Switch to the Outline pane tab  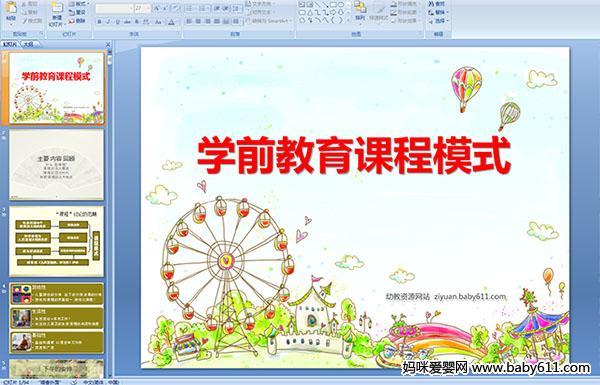point(29,44)
